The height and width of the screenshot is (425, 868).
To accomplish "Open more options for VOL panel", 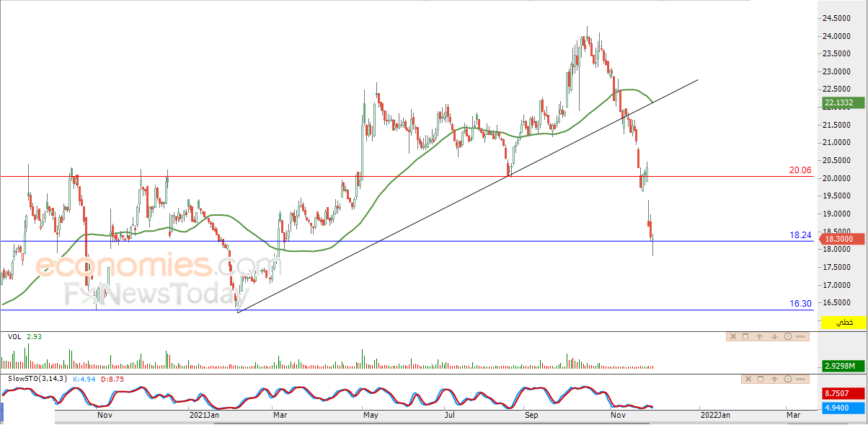I will [x=801, y=336].
